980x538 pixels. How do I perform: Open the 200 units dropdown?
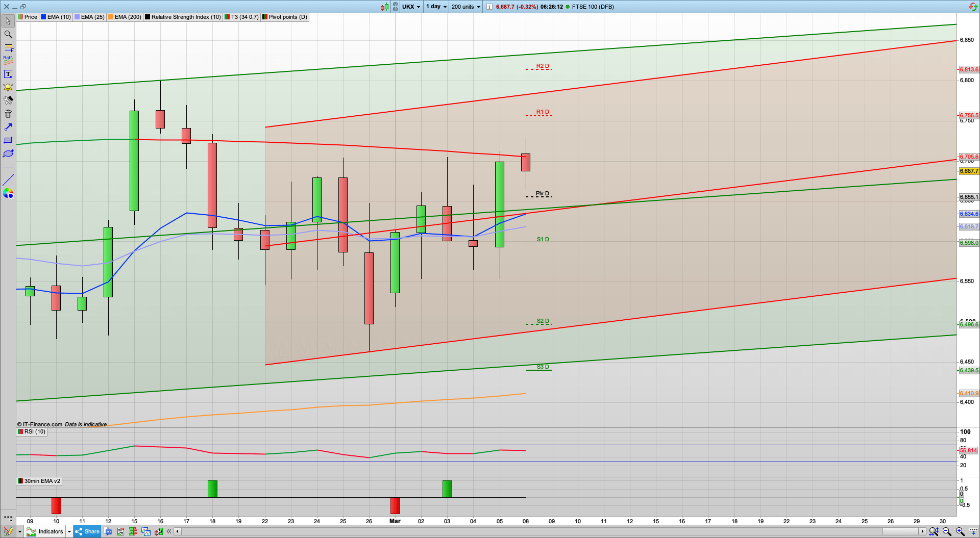[x=464, y=7]
